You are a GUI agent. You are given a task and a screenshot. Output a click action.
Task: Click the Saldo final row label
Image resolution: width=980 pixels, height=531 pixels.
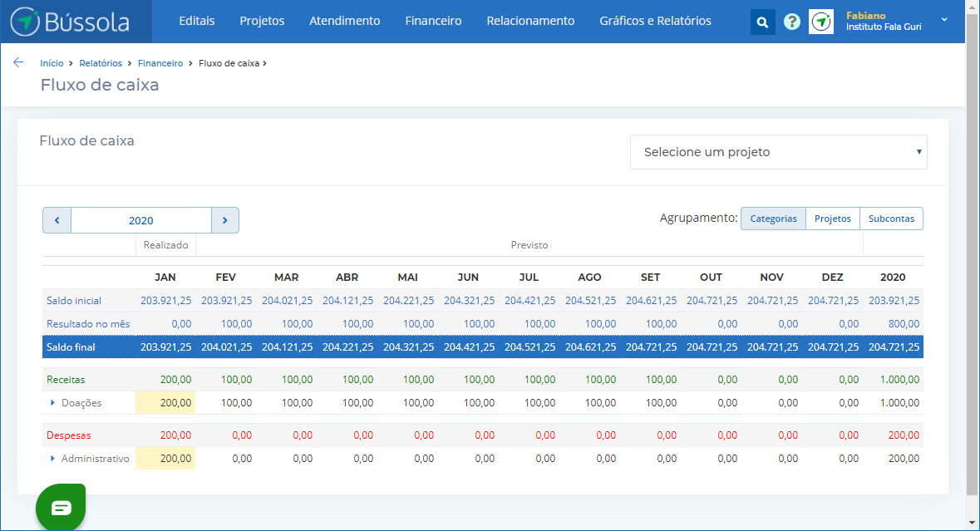point(71,347)
